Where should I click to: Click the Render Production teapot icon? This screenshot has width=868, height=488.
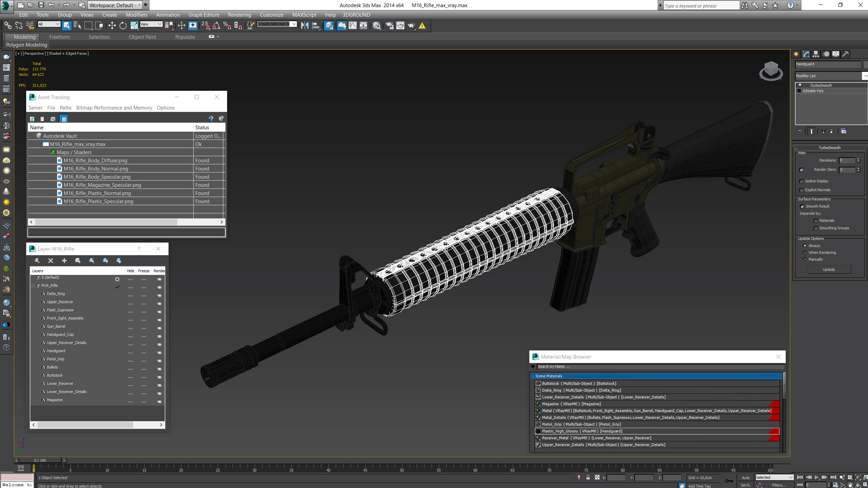(411, 26)
